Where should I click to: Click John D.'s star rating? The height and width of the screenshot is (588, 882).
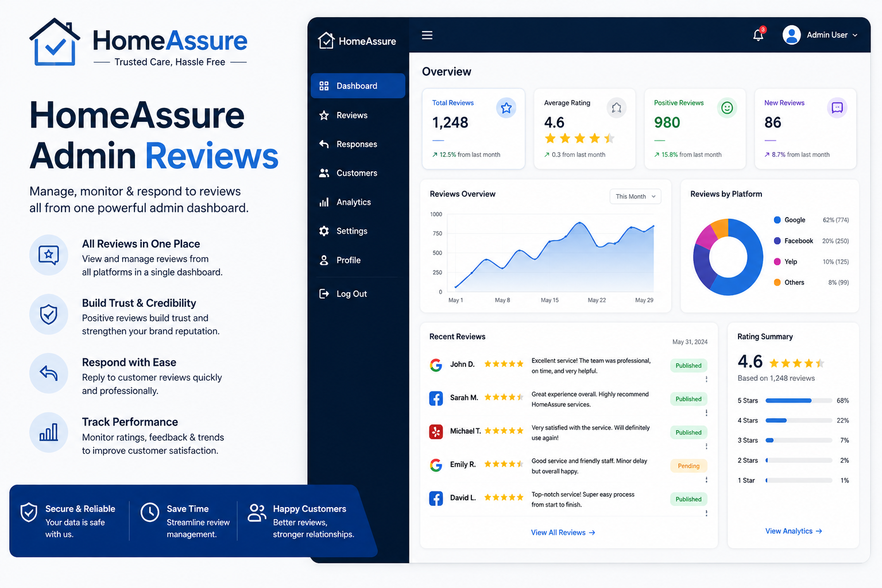pos(504,364)
